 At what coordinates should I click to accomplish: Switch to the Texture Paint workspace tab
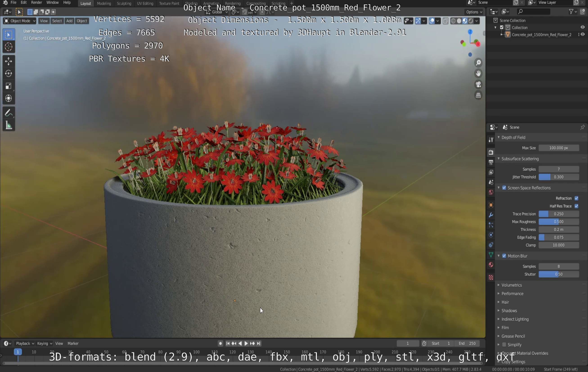tap(169, 3)
